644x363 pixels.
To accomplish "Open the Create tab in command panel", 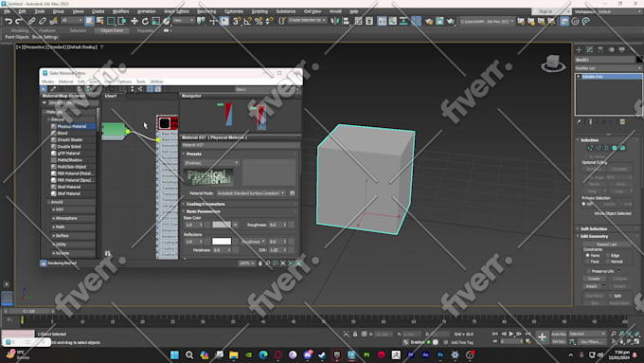I will [579, 49].
